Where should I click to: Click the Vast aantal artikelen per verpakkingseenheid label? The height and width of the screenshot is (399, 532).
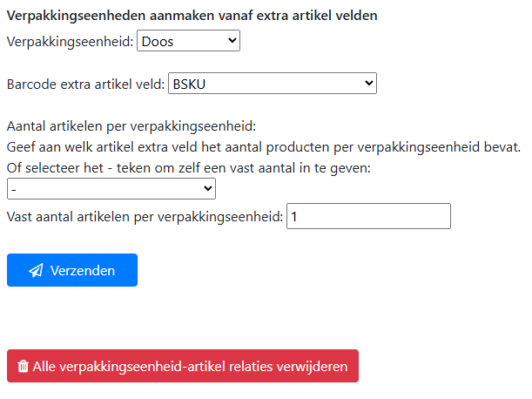[145, 216]
